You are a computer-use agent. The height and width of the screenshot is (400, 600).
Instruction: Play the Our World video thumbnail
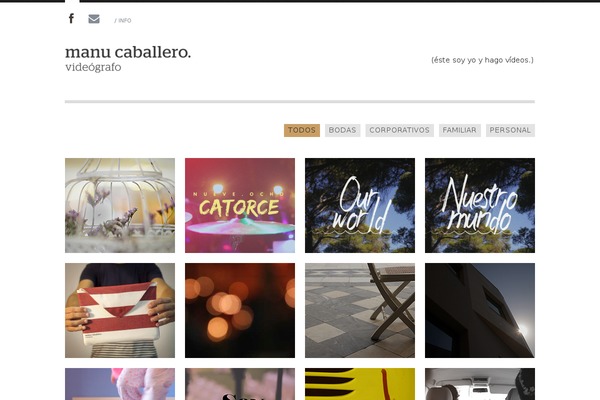(x=360, y=205)
